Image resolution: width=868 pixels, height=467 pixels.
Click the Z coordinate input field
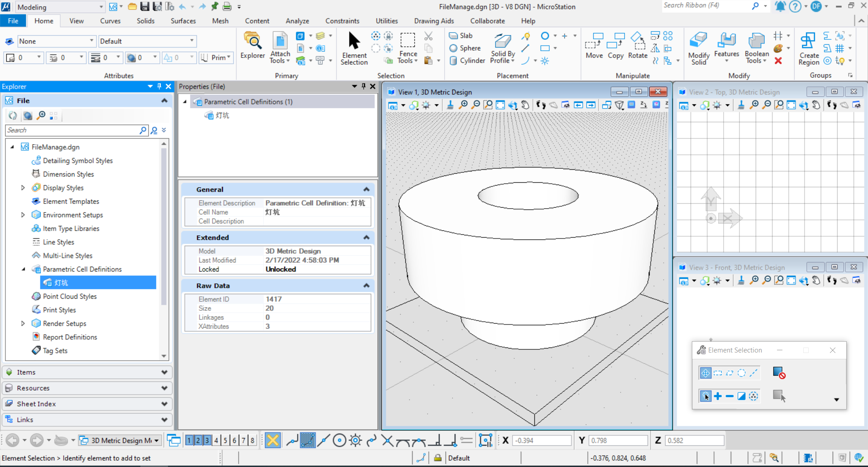695,440
